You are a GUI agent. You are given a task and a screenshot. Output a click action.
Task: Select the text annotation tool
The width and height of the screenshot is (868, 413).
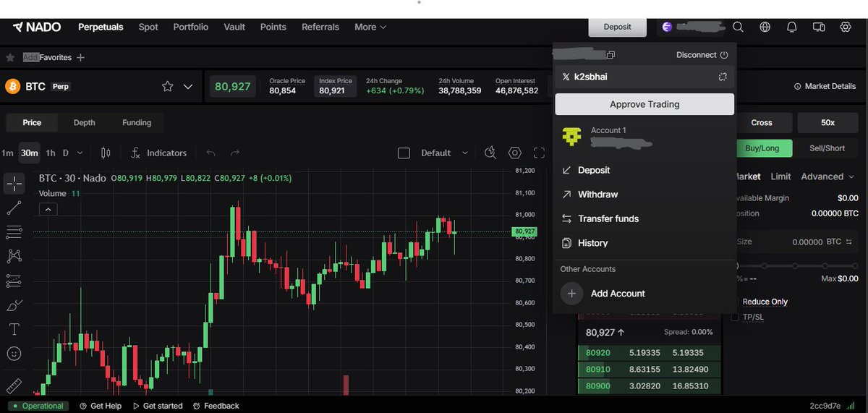pos(14,329)
